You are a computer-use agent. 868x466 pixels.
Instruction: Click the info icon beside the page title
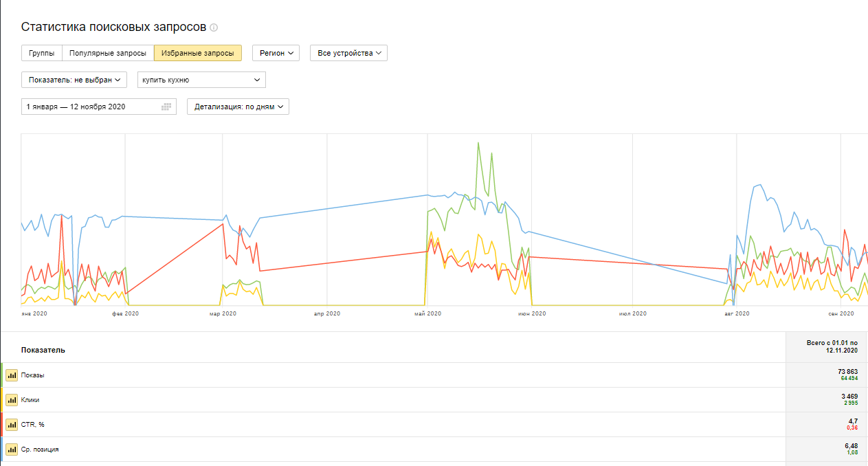pyautogui.click(x=214, y=27)
